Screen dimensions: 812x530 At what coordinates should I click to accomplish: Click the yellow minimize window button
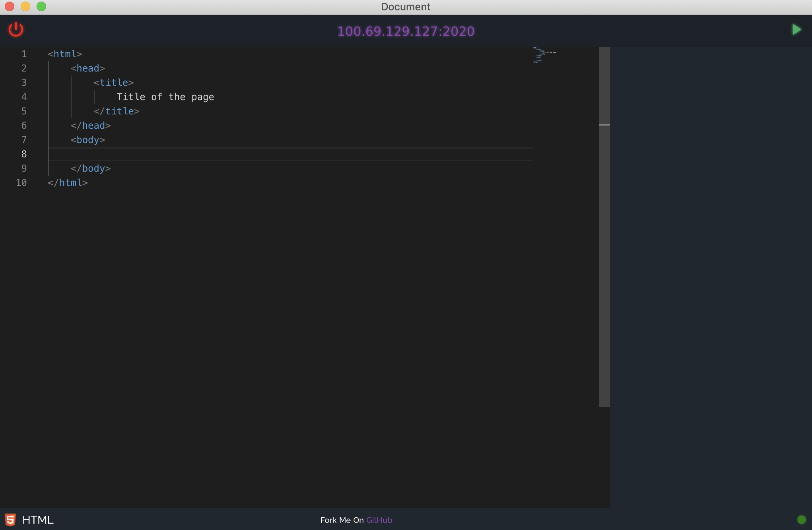(25, 6)
